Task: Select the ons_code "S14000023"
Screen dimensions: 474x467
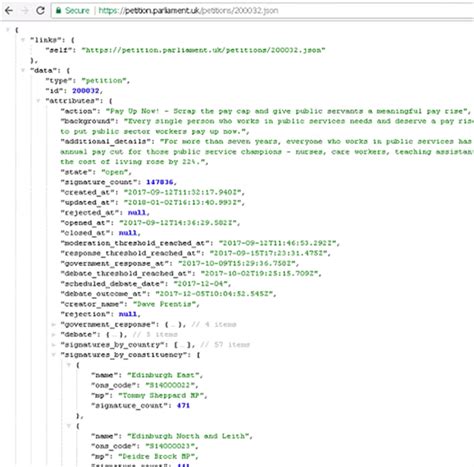Action: point(171,446)
